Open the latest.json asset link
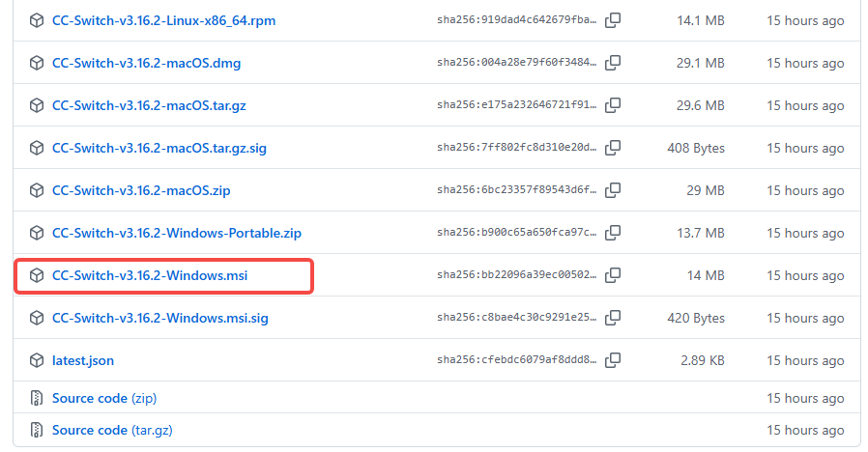The width and height of the screenshot is (868, 452). tap(83, 360)
